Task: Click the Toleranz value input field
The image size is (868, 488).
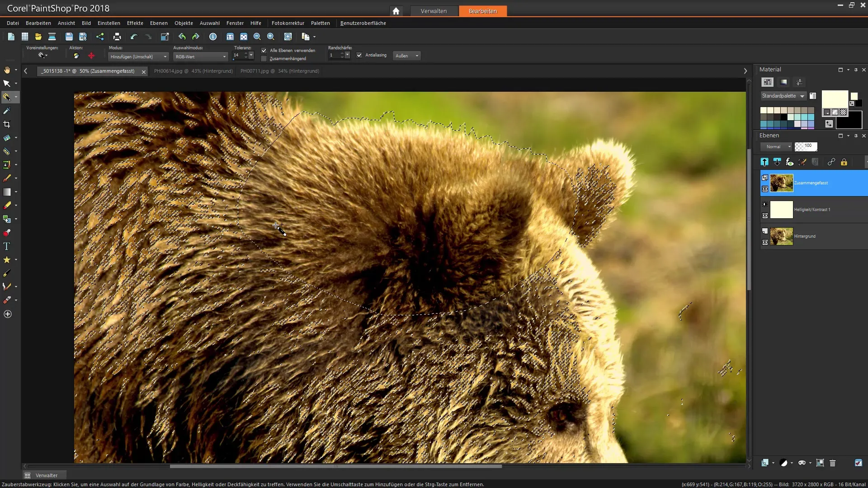Action: click(x=238, y=55)
